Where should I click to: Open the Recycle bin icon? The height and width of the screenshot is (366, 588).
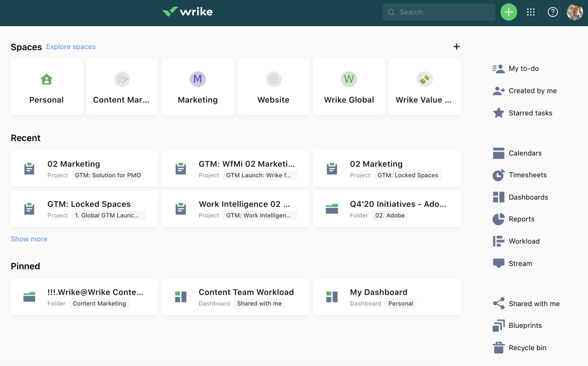499,347
